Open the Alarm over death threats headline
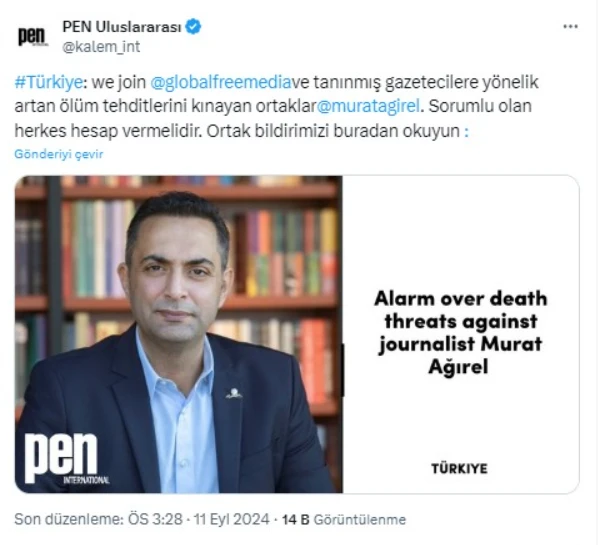Image resolution: width=598 pixels, height=545 pixels. pyautogui.click(x=460, y=332)
